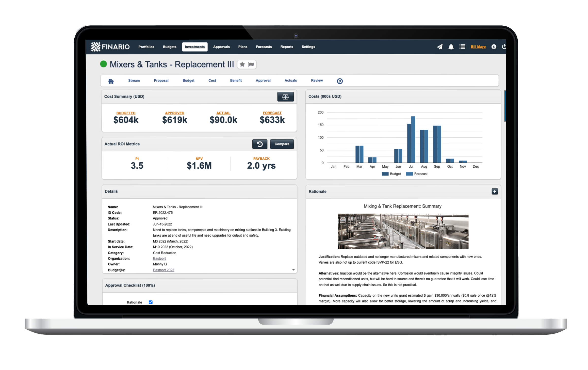Click the balance scales button in Cost Summary
The height and width of the screenshot is (370, 588).
click(285, 96)
